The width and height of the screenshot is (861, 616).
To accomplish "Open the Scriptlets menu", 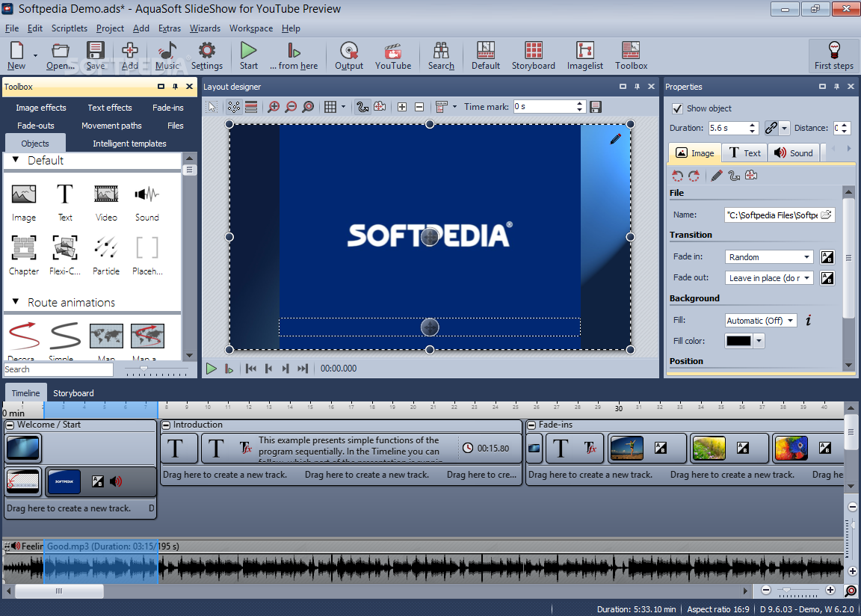I will (x=70, y=28).
